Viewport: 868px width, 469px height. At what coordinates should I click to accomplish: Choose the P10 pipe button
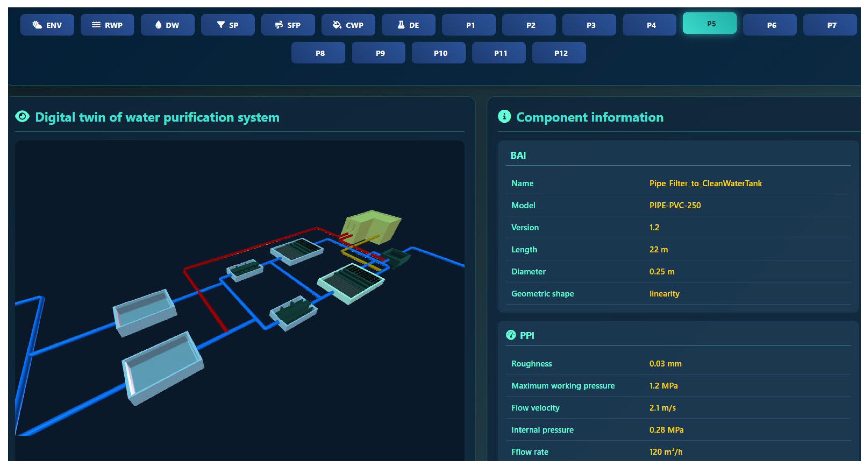coord(438,53)
